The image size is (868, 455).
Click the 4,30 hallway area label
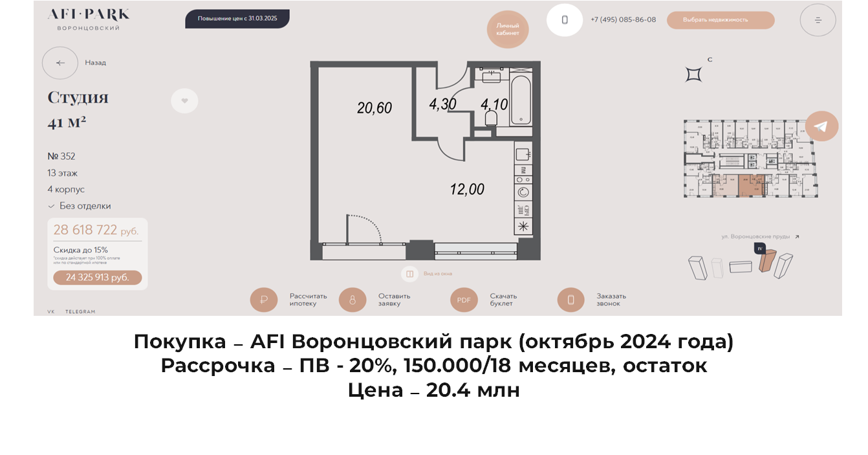442,104
